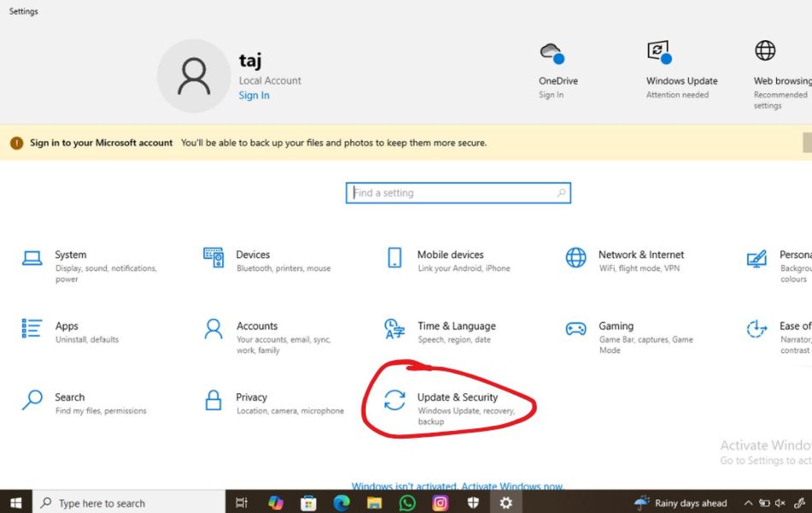Focus the Find a setting search box
Image resolution: width=812 pixels, height=513 pixels.
click(458, 193)
